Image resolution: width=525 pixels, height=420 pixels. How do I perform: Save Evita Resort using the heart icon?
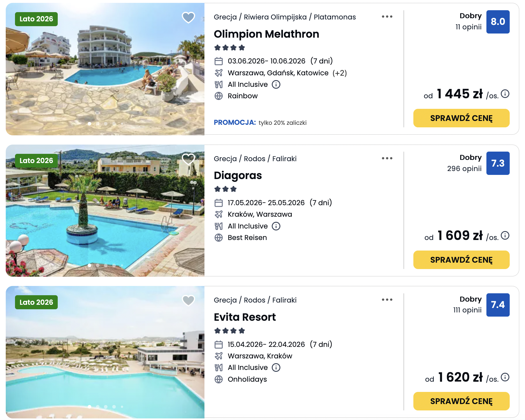(x=188, y=300)
